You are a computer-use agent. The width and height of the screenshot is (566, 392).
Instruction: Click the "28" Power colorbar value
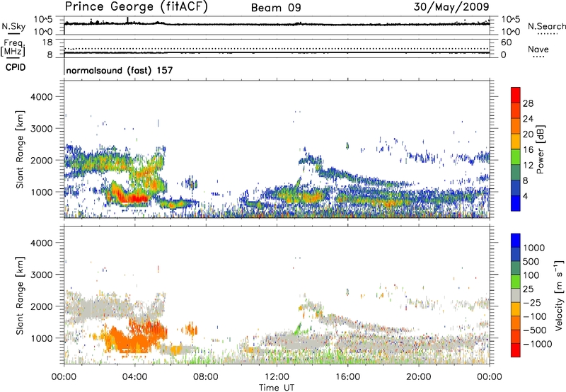click(528, 103)
